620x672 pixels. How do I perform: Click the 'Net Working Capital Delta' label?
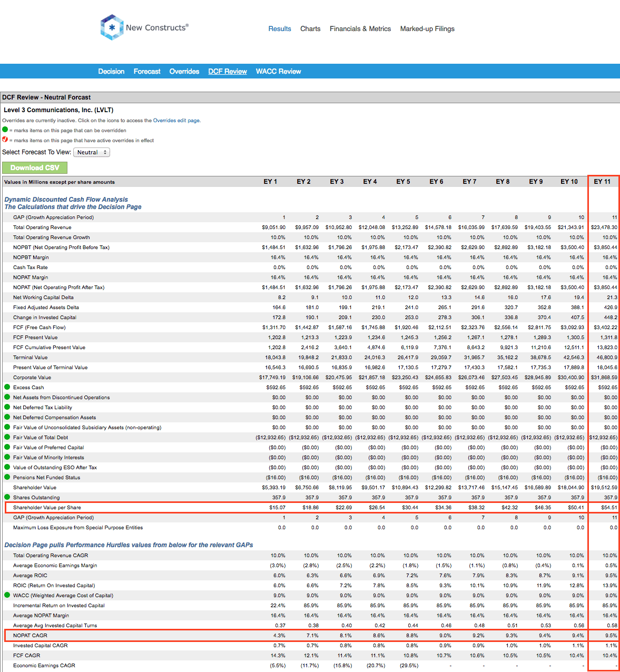43,298
